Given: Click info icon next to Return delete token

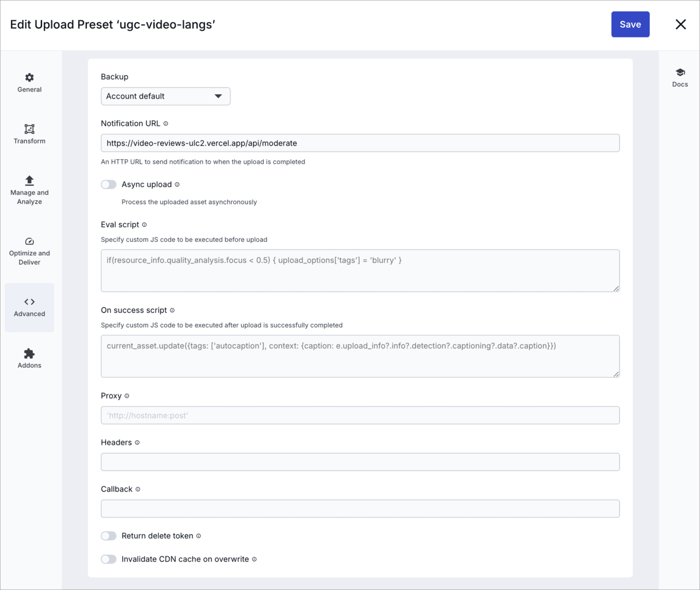Looking at the screenshot, I should pos(198,536).
